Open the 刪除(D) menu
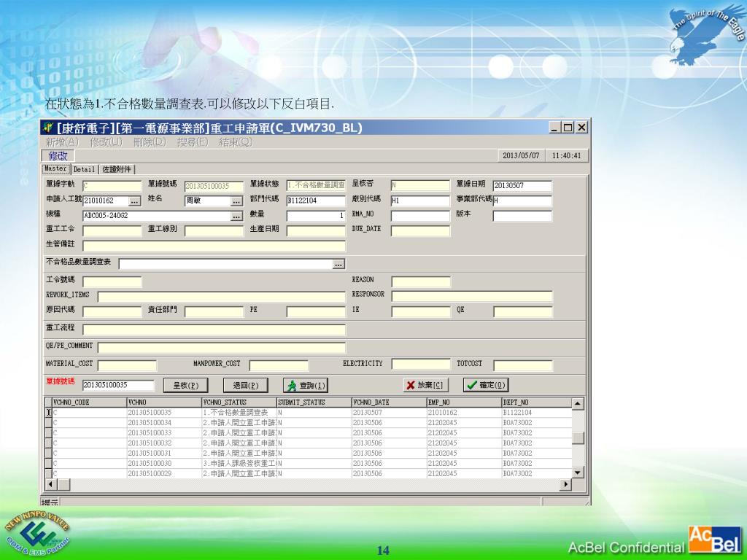747x560 pixels. click(x=150, y=142)
